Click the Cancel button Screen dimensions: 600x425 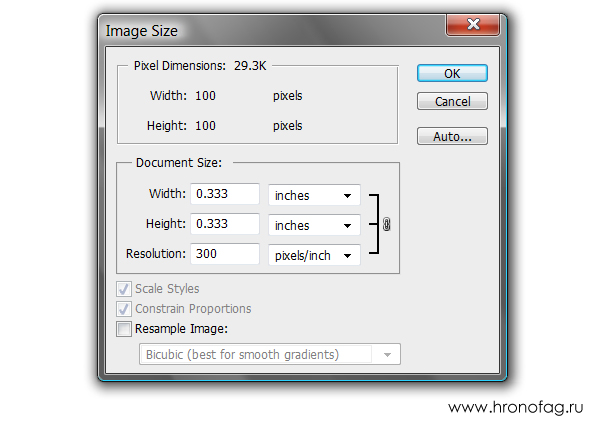tap(452, 101)
